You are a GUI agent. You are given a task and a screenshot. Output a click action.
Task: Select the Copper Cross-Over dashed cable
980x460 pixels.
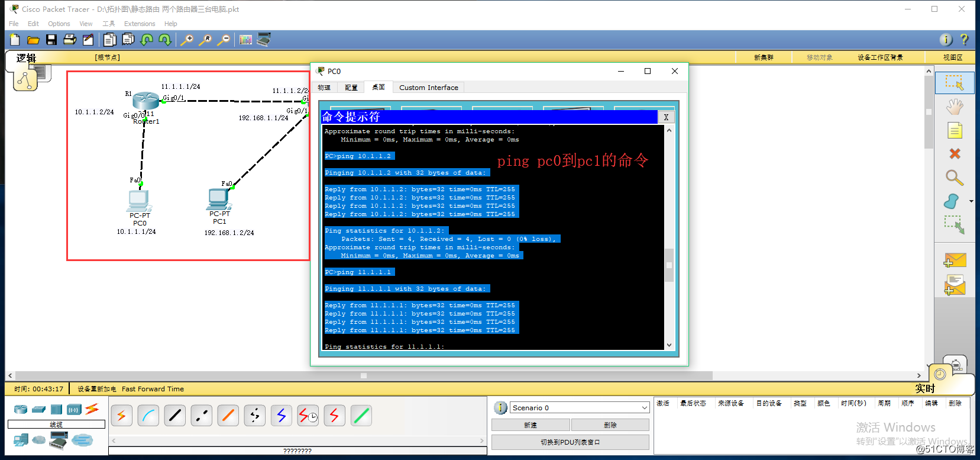(x=201, y=416)
